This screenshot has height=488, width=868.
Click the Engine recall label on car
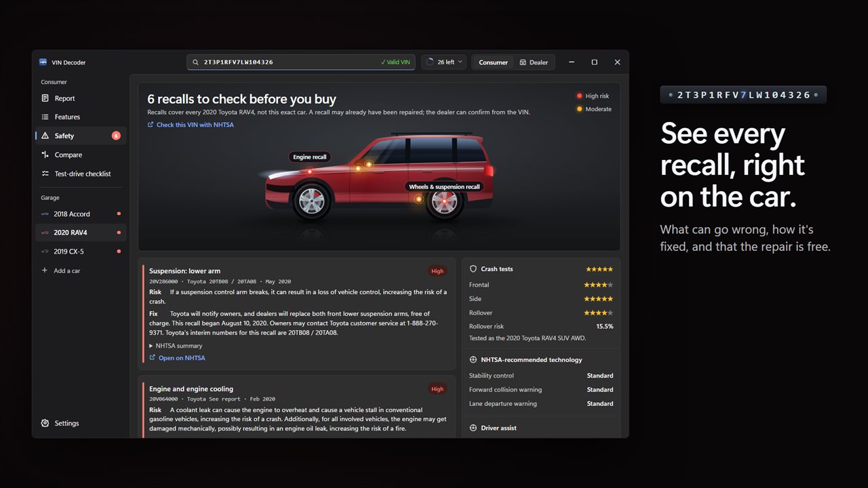click(x=310, y=157)
